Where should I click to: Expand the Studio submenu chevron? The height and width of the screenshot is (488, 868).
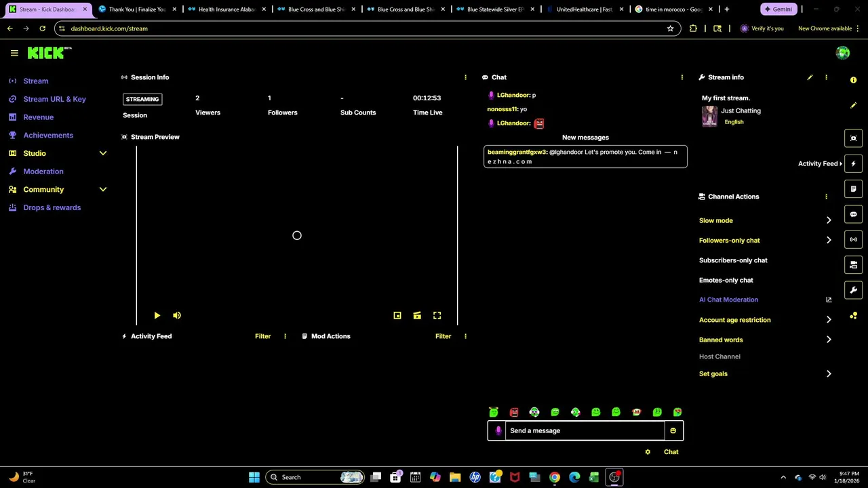click(x=103, y=153)
